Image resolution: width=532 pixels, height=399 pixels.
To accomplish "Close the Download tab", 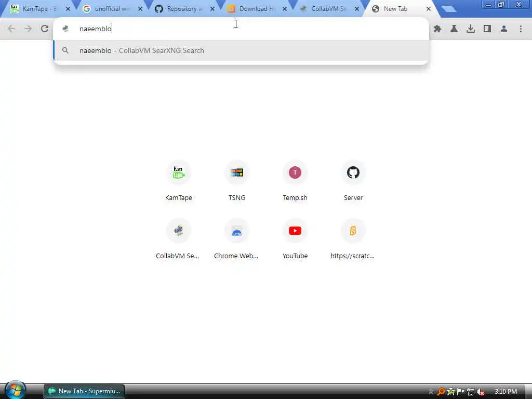I will click(285, 9).
